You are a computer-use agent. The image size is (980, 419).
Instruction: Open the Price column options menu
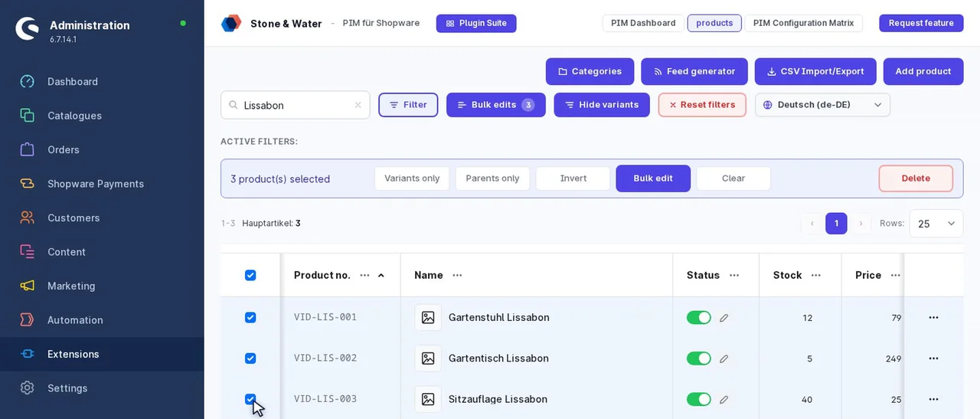(x=895, y=275)
